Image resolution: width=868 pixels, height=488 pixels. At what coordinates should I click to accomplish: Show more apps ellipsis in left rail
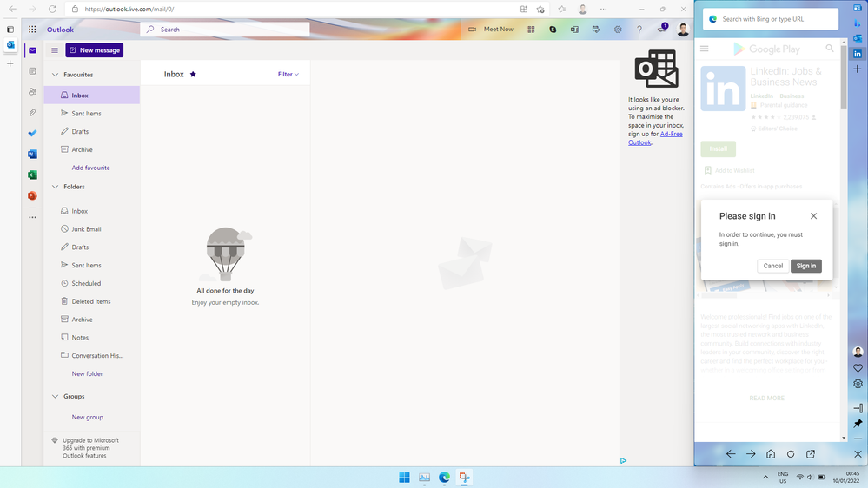33,217
